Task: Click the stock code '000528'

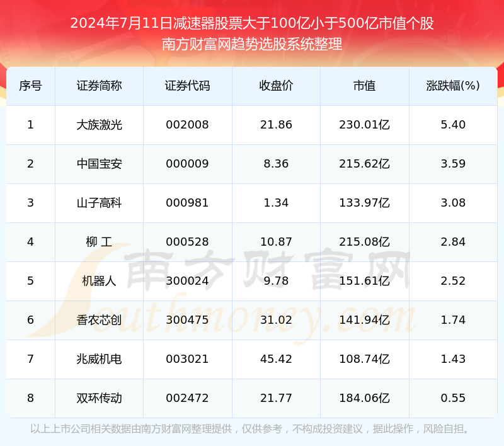Action: pos(187,242)
